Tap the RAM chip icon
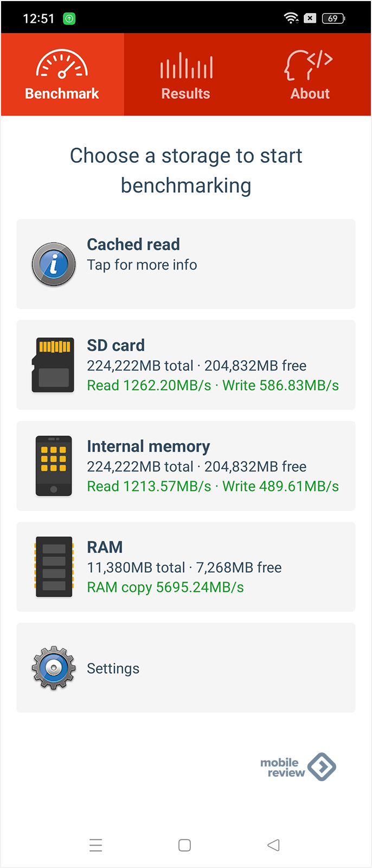The width and height of the screenshot is (372, 868). (54, 567)
